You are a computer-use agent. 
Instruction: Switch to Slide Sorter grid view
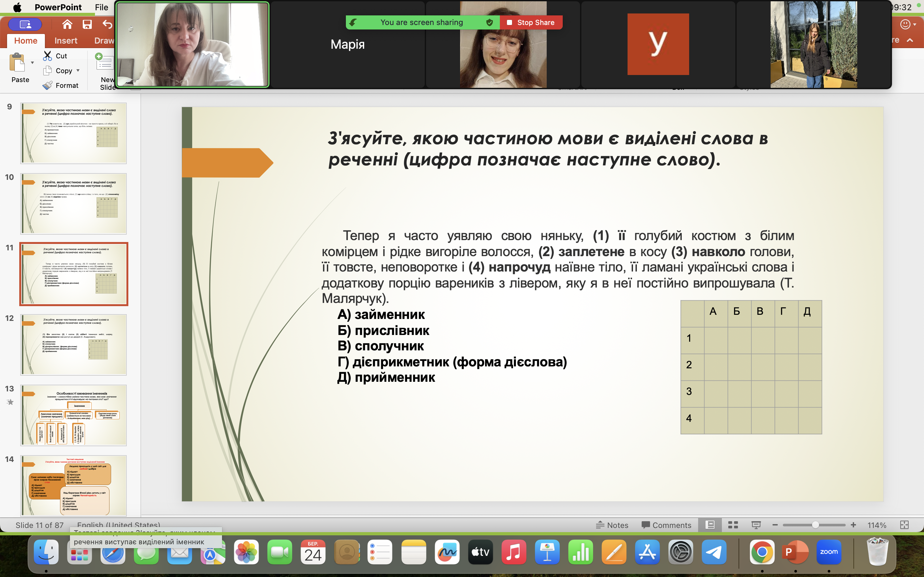[733, 525]
